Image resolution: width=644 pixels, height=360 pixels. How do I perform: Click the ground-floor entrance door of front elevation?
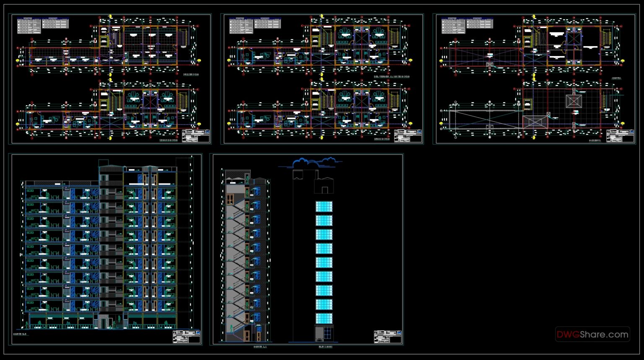coord(324,334)
